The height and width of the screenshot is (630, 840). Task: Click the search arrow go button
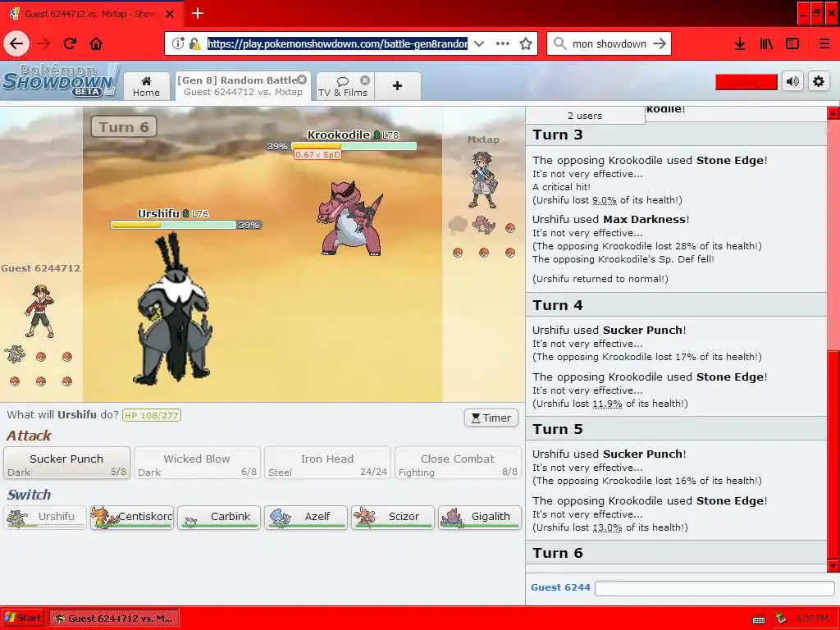[x=660, y=43]
